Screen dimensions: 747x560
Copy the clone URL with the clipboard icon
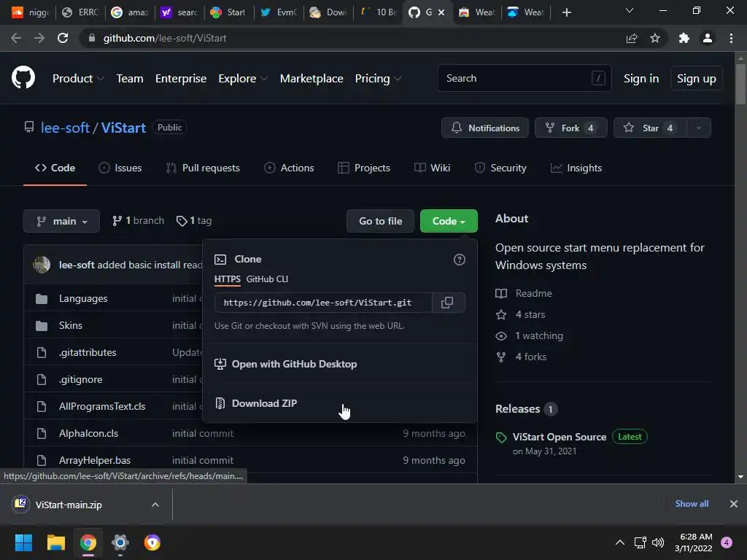tap(447, 303)
